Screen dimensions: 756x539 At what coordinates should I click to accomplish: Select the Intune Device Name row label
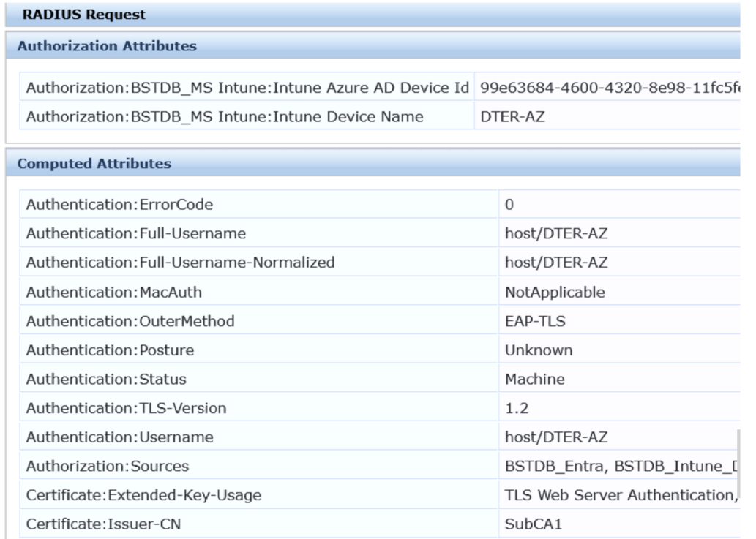225,116
